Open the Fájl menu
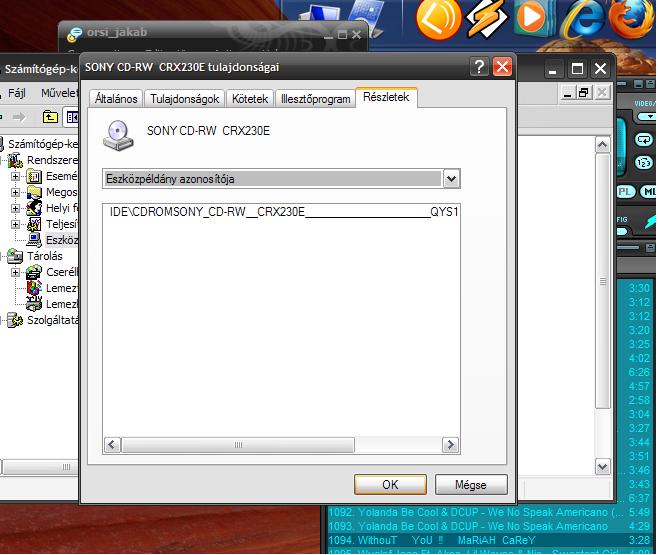 click(x=17, y=93)
